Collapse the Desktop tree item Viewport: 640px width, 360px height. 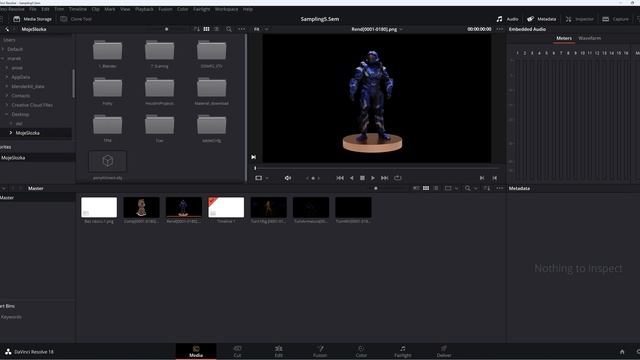click(x=7, y=114)
